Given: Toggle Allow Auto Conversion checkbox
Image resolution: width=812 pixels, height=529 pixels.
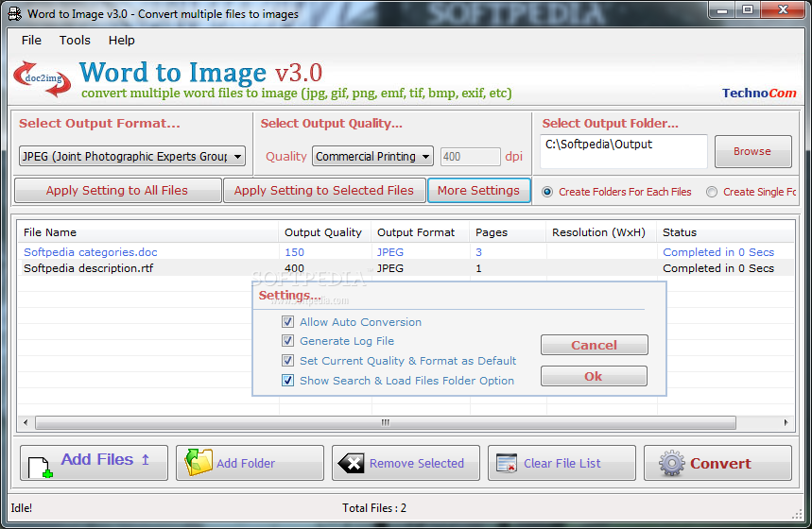Looking at the screenshot, I should [288, 322].
